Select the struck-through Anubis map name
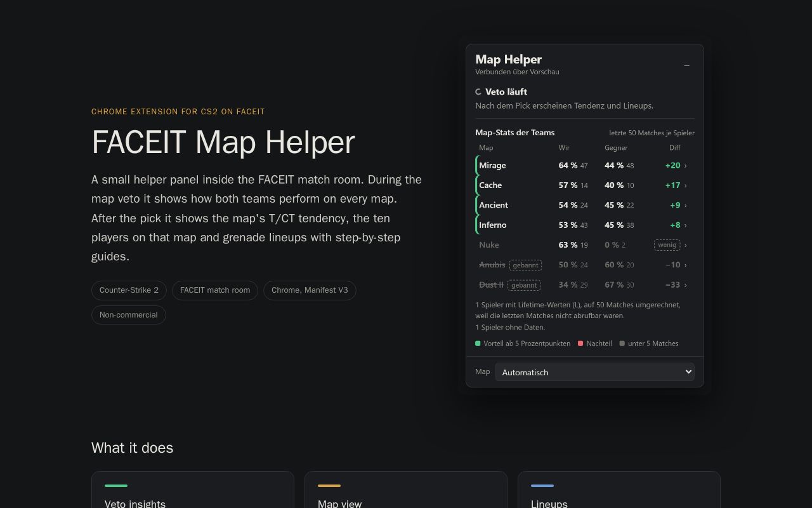 (x=492, y=264)
